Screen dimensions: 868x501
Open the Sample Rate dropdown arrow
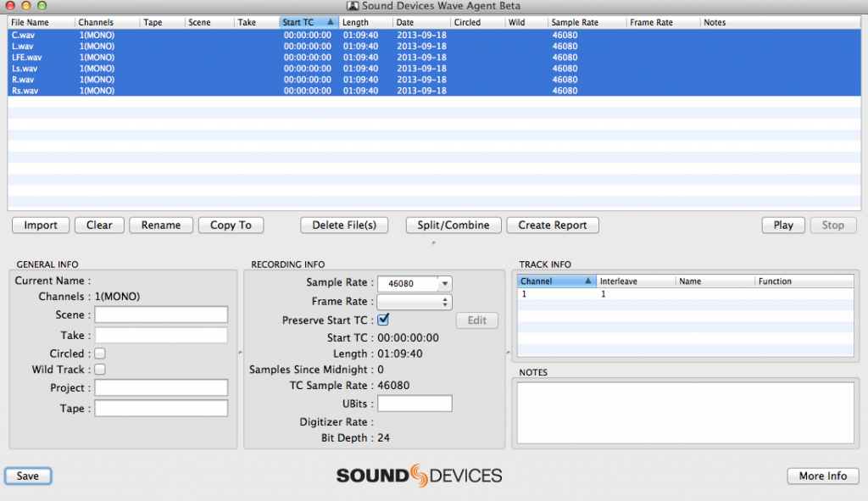coord(444,283)
